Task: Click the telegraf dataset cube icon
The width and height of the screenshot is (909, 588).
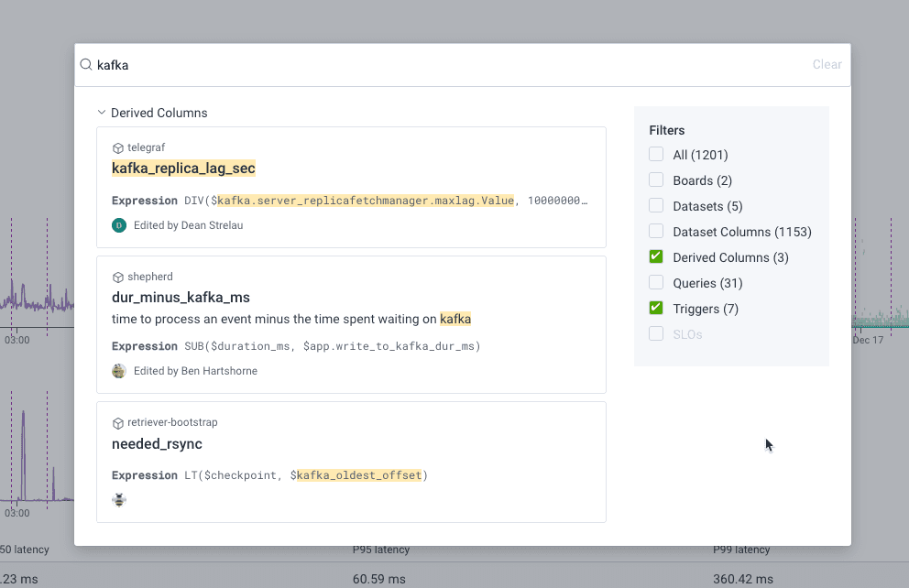Action: coord(118,147)
